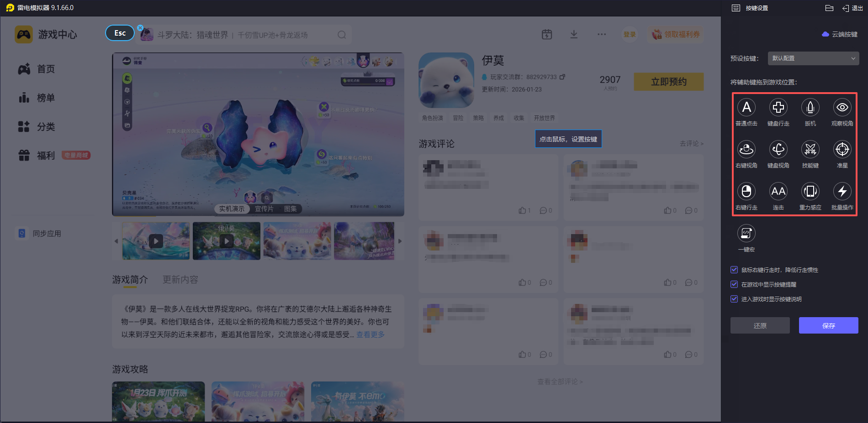Toggle 在游戏中显示按键提醒 checkbox
The height and width of the screenshot is (423, 868).
(x=734, y=284)
